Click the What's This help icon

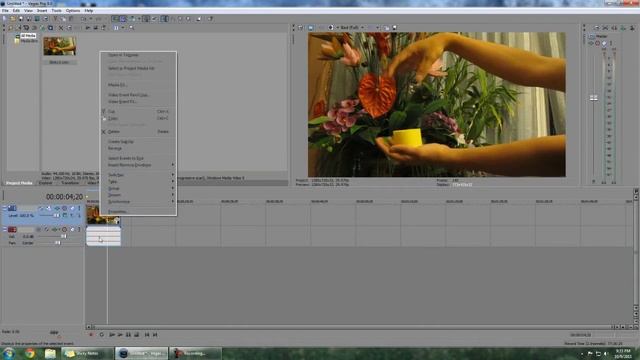pos(210,19)
